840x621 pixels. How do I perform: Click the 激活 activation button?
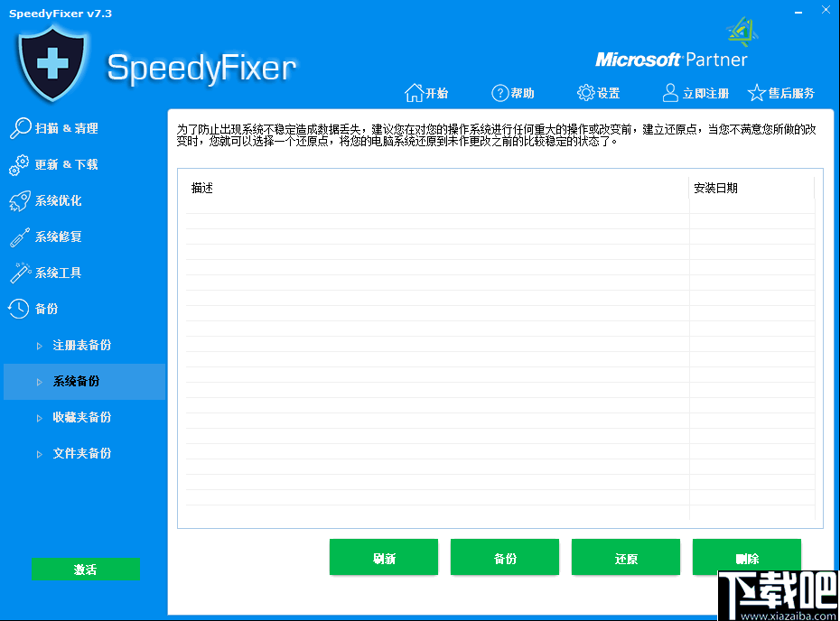86,569
